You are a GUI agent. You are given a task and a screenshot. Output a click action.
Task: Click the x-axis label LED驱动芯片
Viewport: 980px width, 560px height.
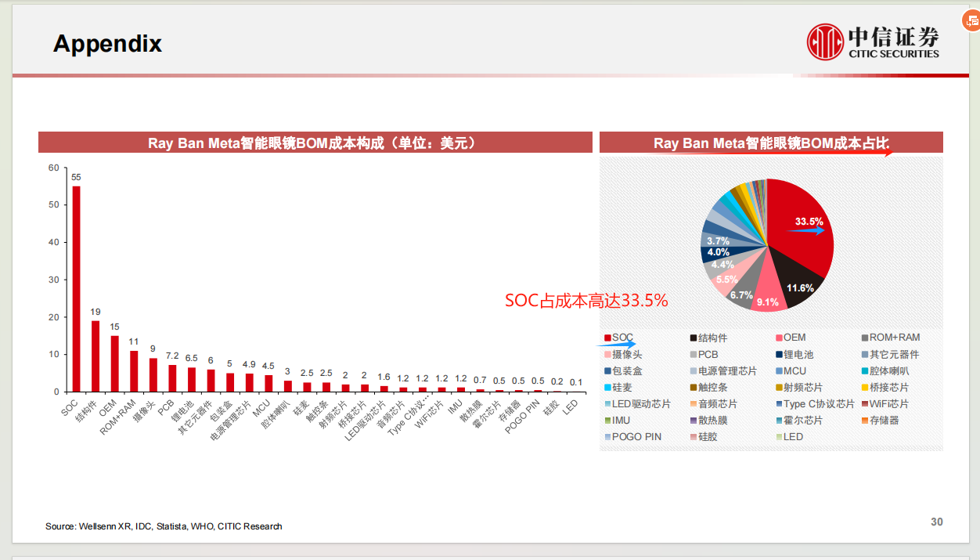[x=367, y=421]
